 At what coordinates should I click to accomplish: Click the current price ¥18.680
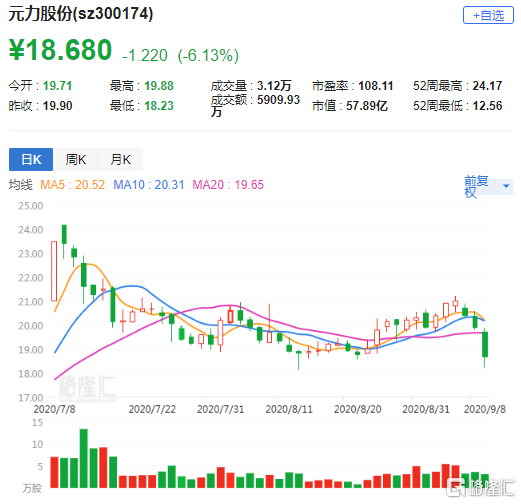60,50
